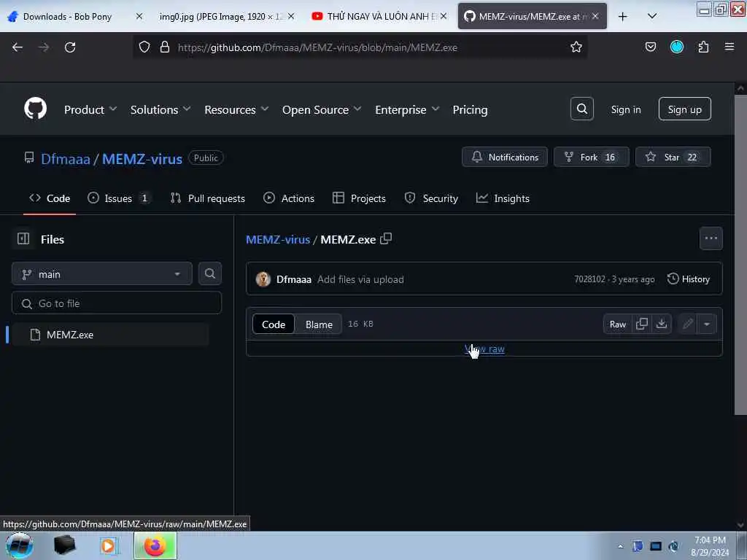Switch to the Issues tab

tap(119, 198)
